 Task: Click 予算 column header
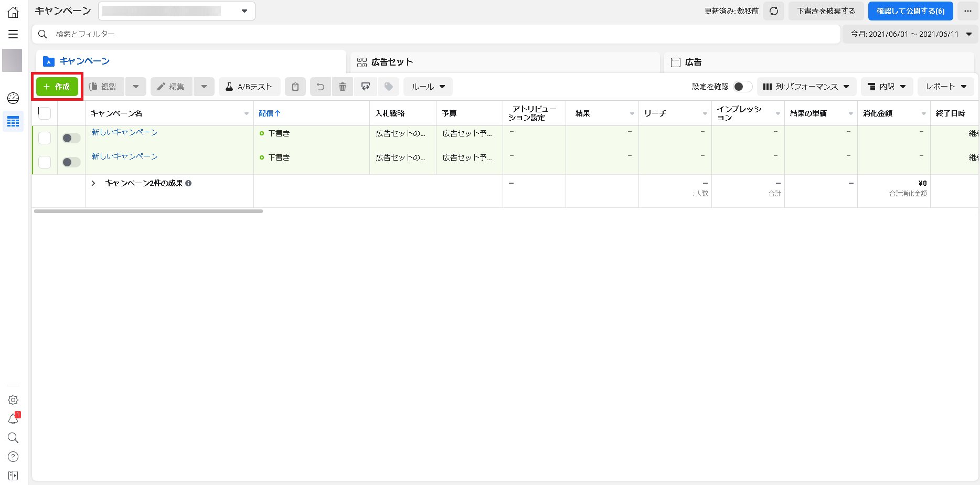[449, 113]
